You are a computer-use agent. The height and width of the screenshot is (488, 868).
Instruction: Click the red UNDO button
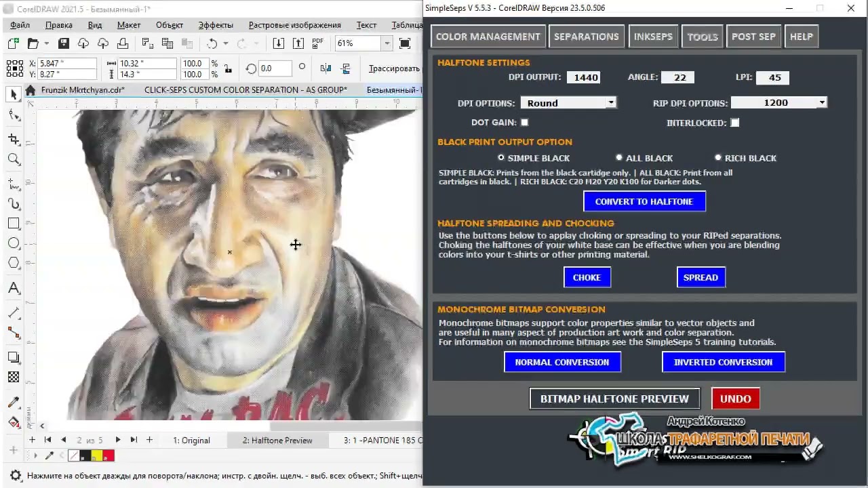coord(736,399)
